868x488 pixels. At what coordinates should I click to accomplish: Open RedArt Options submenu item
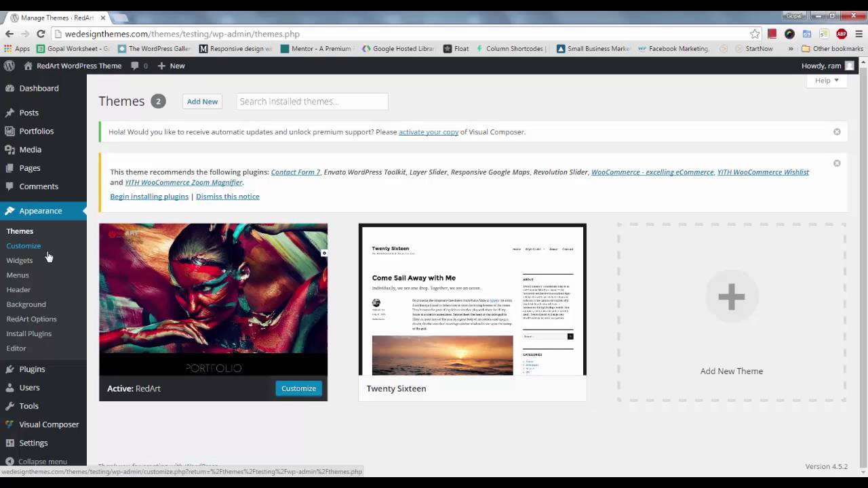click(31, 319)
